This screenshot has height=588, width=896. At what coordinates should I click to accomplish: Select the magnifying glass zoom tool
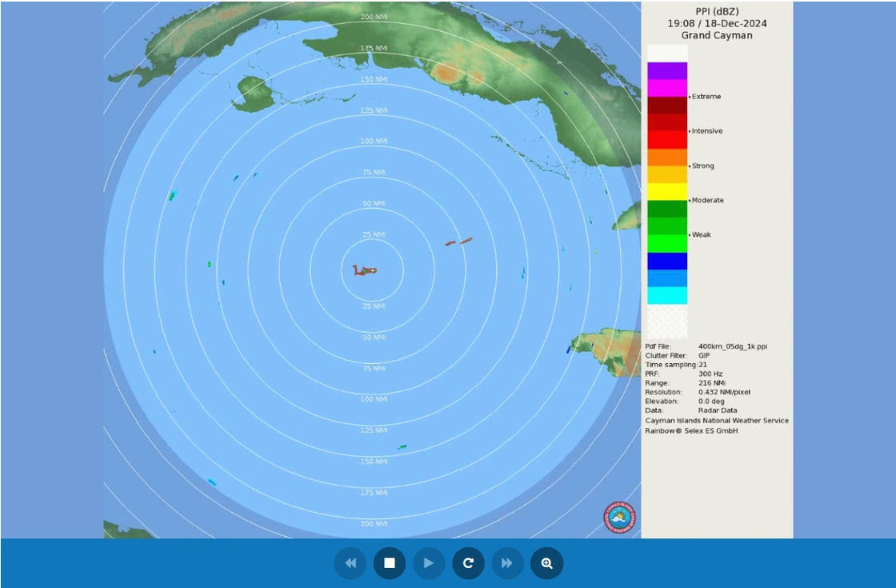click(547, 563)
